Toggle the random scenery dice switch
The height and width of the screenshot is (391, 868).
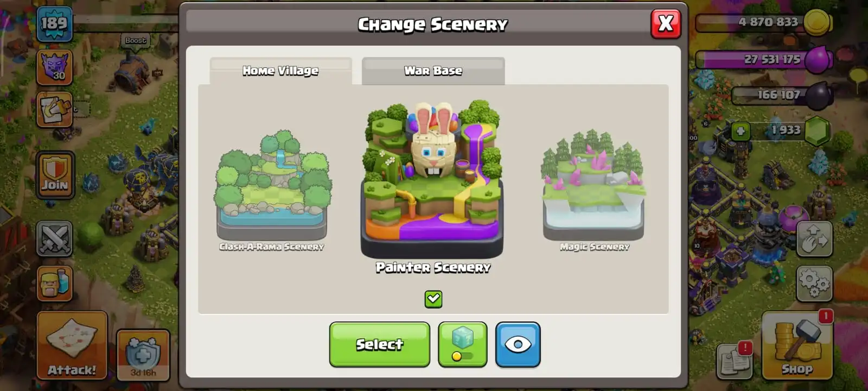[x=462, y=344]
